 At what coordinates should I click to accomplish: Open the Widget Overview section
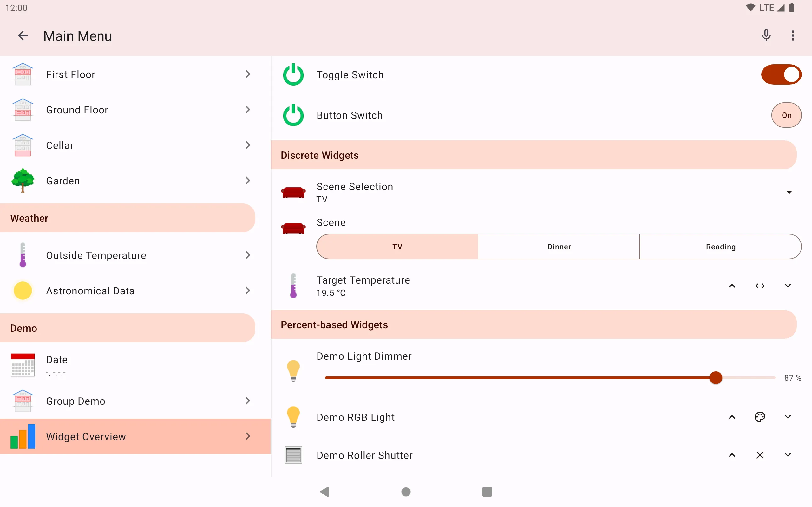point(135,436)
